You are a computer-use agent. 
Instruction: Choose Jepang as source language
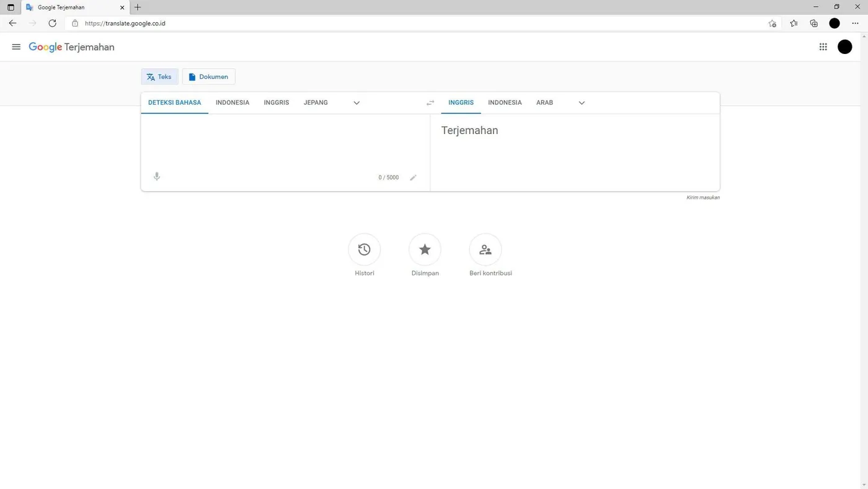[316, 103]
